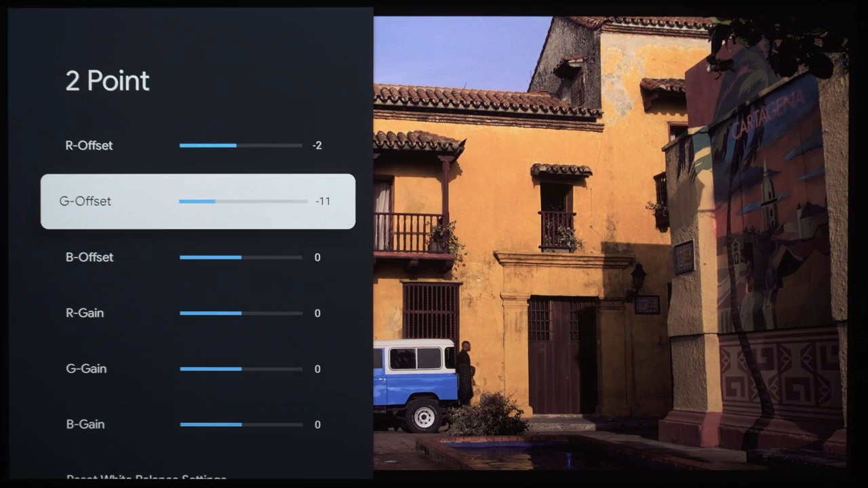The height and width of the screenshot is (488, 868).
Task: Click the B-Offset slider bar
Action: coord(241,258)
